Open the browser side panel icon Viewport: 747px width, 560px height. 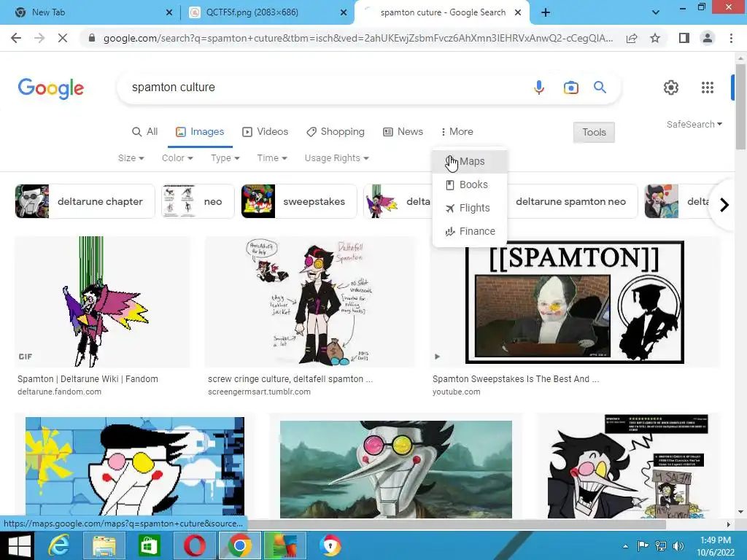[684, 38]
